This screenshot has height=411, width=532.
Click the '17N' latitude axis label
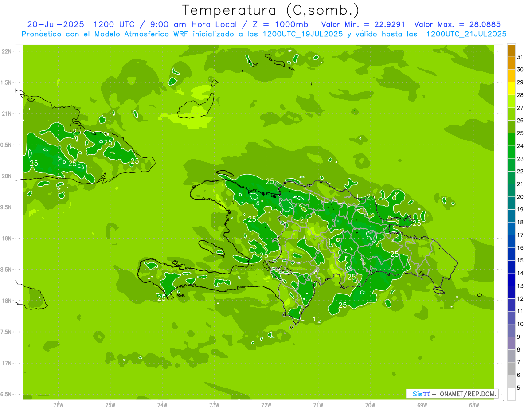6,363
